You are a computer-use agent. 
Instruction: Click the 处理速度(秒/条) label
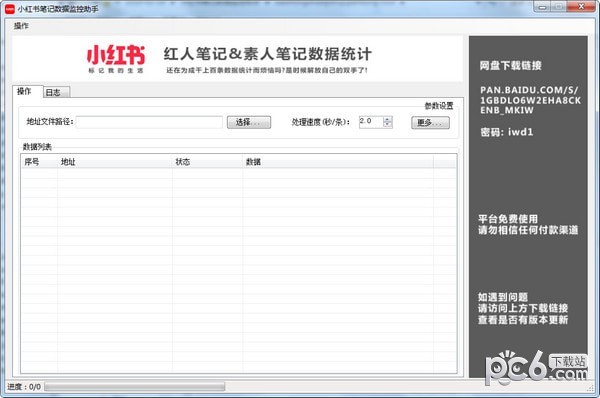click(x=321, y=122)
